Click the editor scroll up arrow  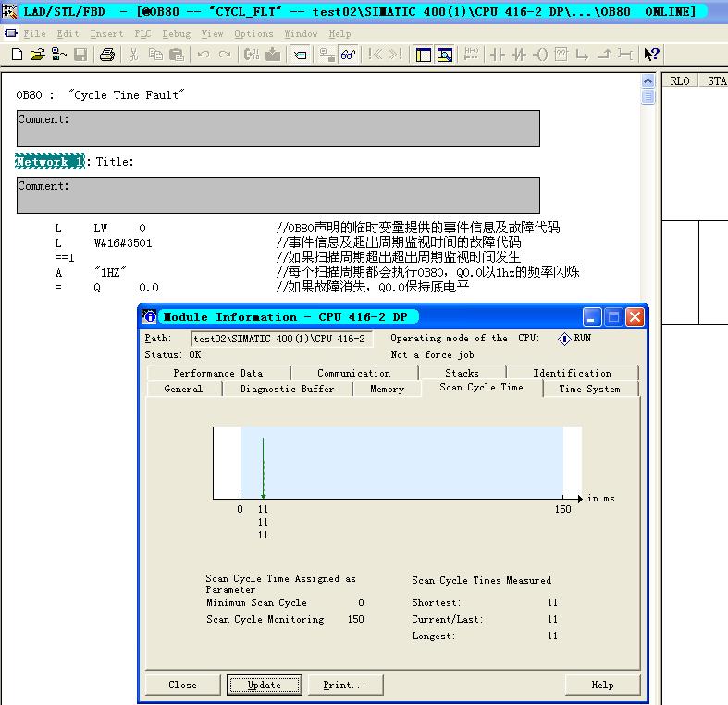pyautogui.click(x=648, y=80)
